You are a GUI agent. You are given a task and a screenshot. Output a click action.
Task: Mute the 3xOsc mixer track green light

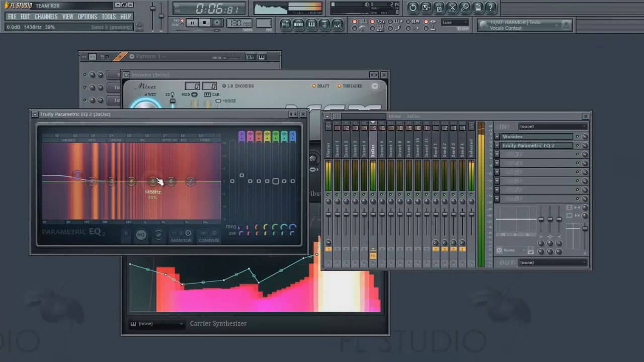pyautogui.click(x=373, y=194)
